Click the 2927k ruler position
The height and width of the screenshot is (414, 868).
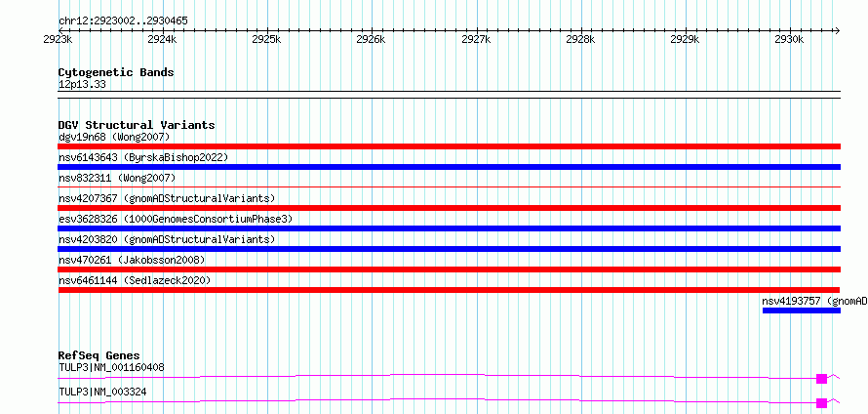click(x=476, y=40)
